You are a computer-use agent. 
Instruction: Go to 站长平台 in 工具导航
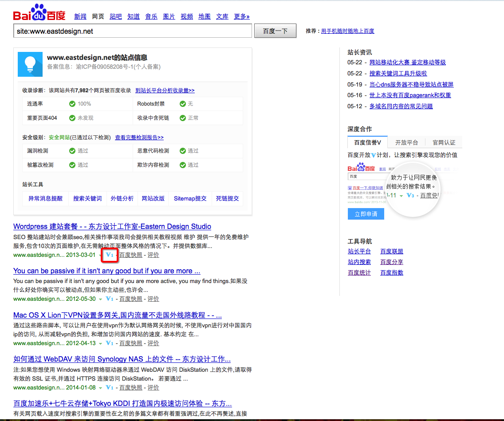pos(359,252)
